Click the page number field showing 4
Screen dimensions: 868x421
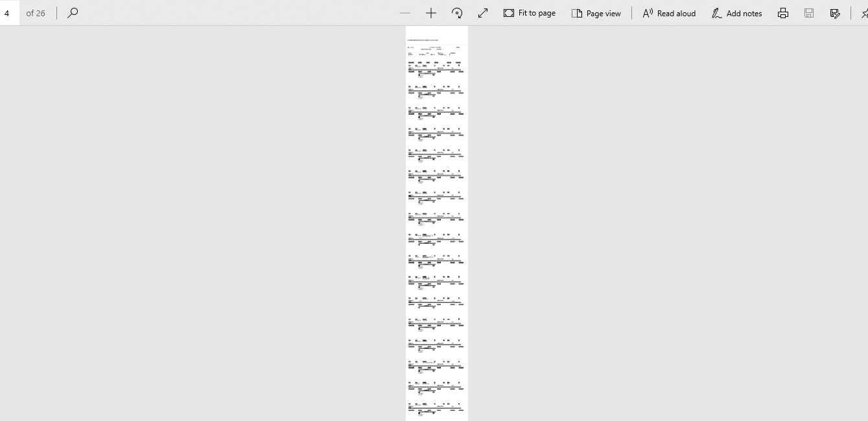pos(10,13)
